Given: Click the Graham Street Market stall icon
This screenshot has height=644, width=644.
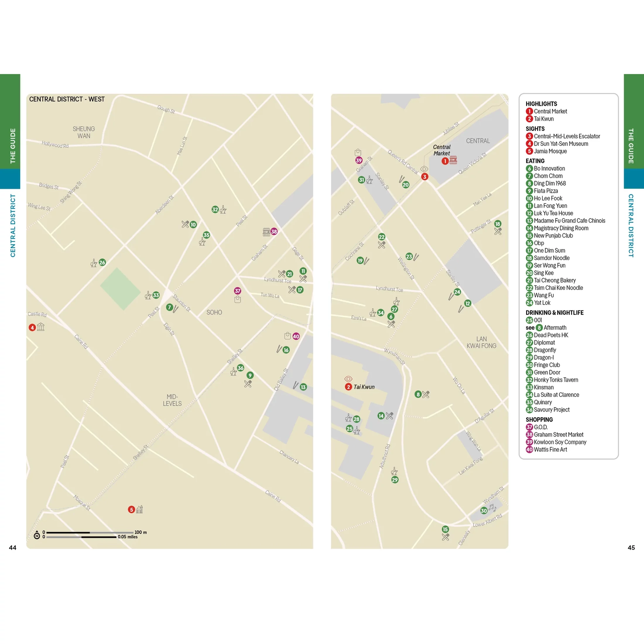Looking at the screenshot, I should click(x=266, y=232).
